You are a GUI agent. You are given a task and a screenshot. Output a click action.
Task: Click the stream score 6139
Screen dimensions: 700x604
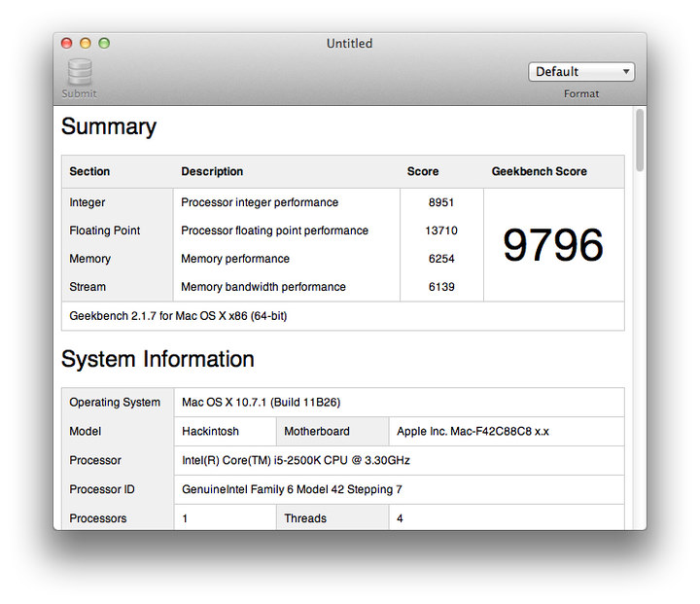coord(441,287)
